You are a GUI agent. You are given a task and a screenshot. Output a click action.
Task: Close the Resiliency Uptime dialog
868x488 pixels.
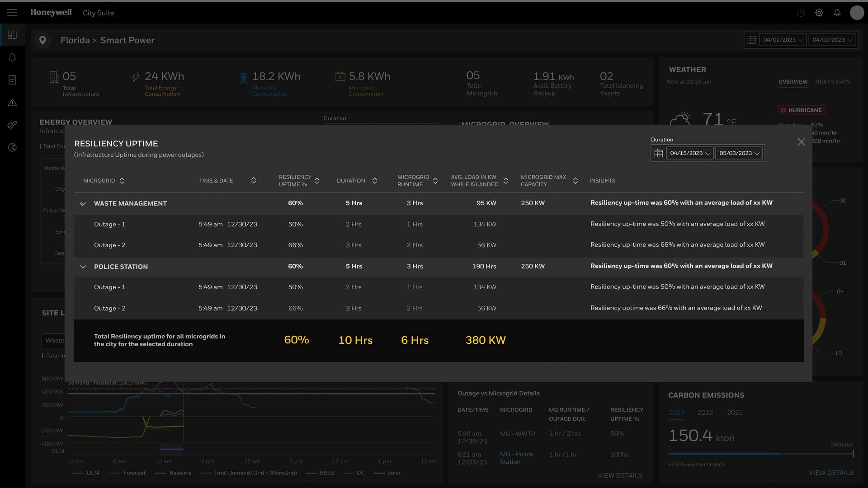(801, 142)
